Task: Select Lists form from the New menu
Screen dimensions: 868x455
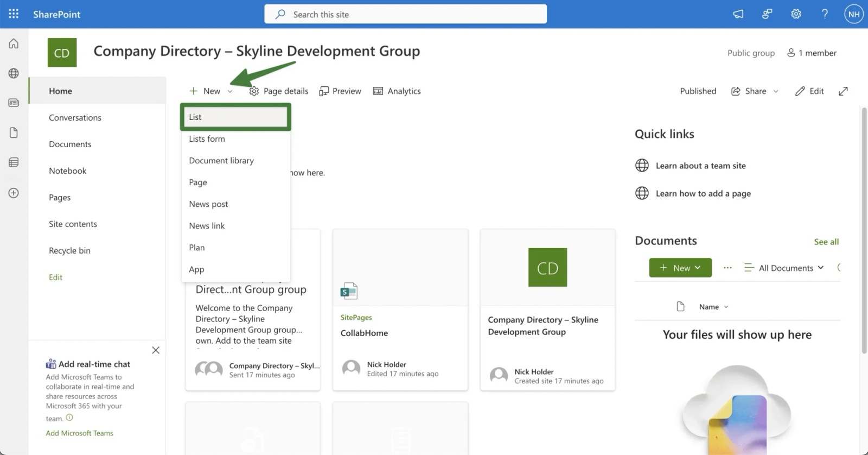Action: tap(235, 139)
